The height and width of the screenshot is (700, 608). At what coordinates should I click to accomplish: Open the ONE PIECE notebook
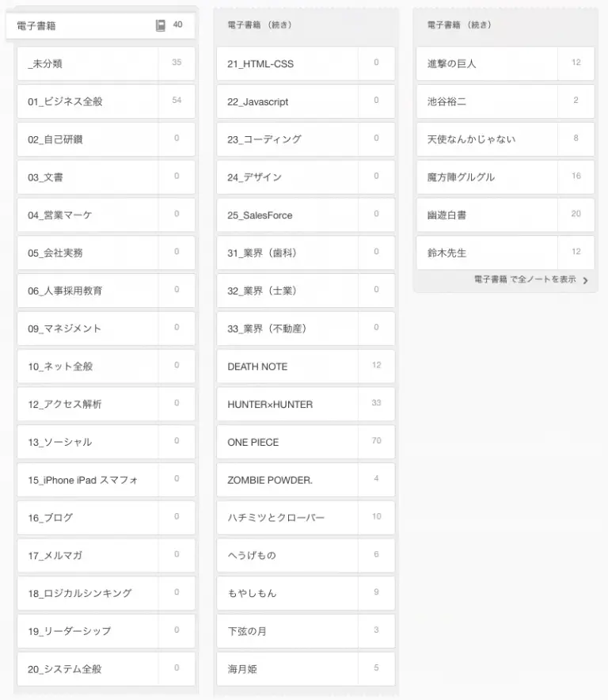(x=287, y=442)
